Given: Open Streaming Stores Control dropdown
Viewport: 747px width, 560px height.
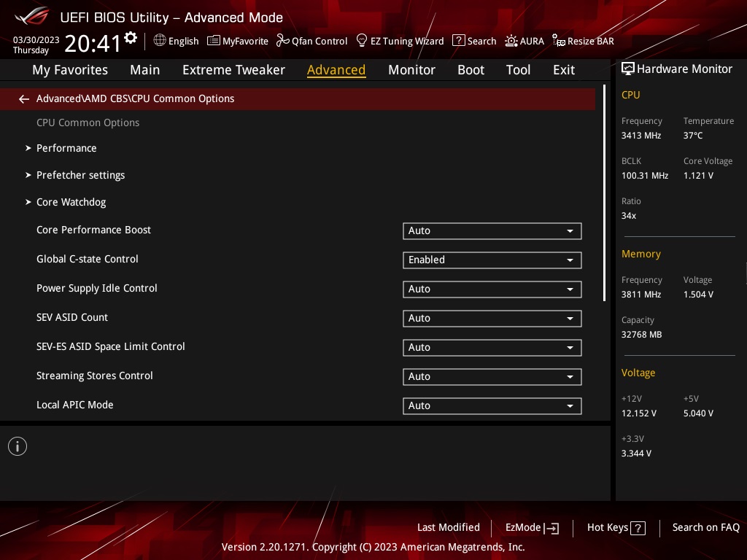Looking at the screenshot, I should click(492, 377).
